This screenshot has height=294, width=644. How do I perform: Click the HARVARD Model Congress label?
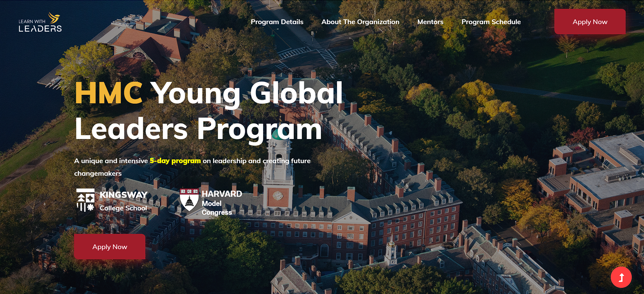(x=221, y=203)
